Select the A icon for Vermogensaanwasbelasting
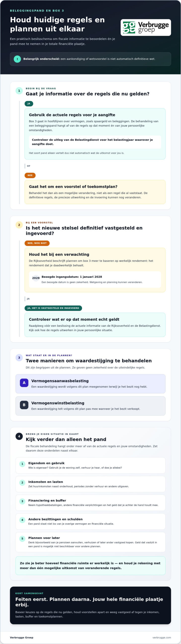Viewport: 181px width, 644px height. tap(24, 383)
